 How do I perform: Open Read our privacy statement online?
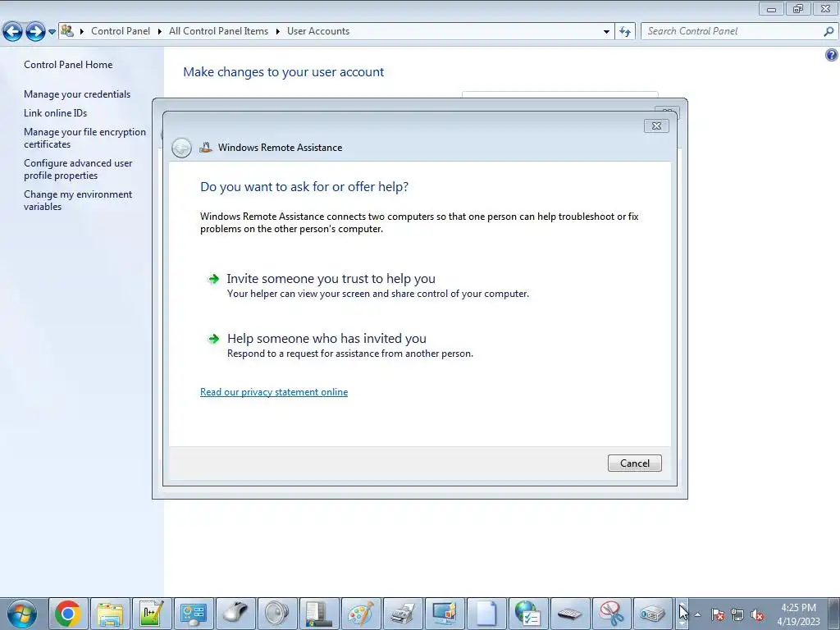click(x=274, y=392)
